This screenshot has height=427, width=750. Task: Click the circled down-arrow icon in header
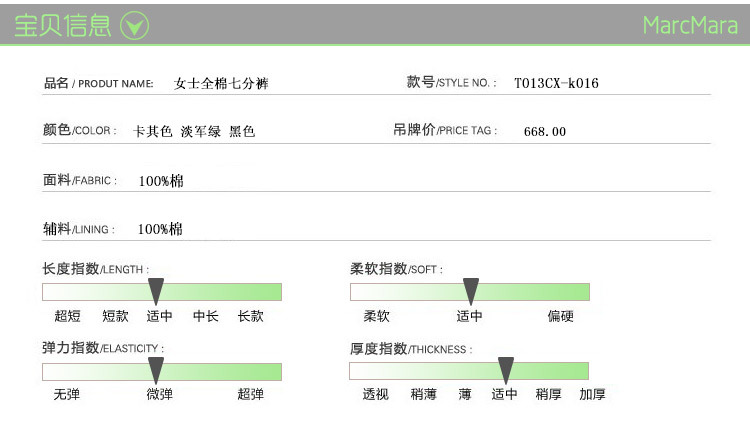coord(134,26)
